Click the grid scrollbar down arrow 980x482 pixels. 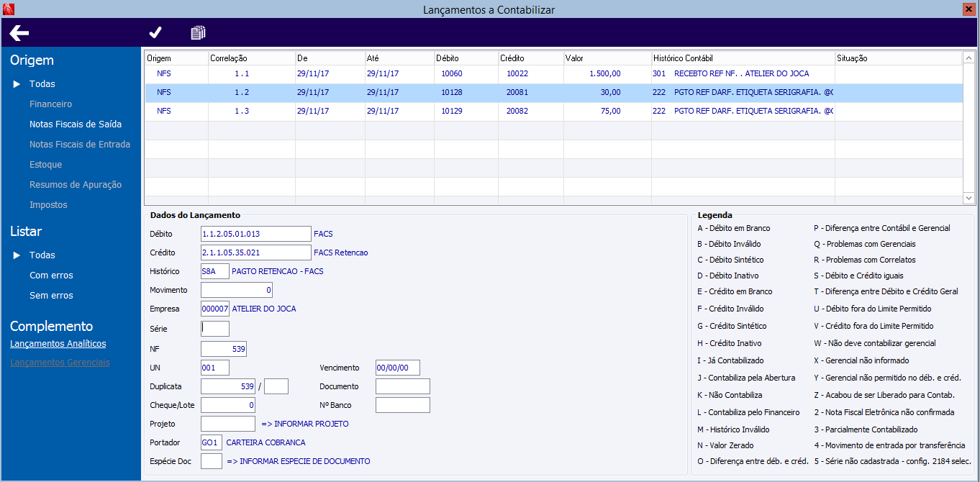point(968,197)
